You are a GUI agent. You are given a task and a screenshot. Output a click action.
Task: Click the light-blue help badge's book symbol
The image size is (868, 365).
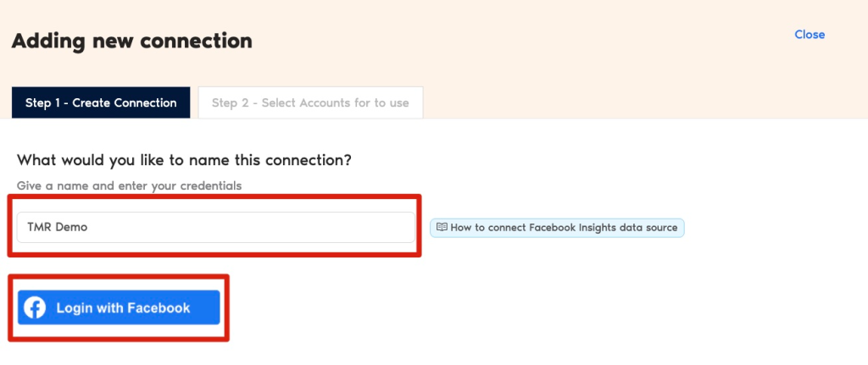coord(442,227)
